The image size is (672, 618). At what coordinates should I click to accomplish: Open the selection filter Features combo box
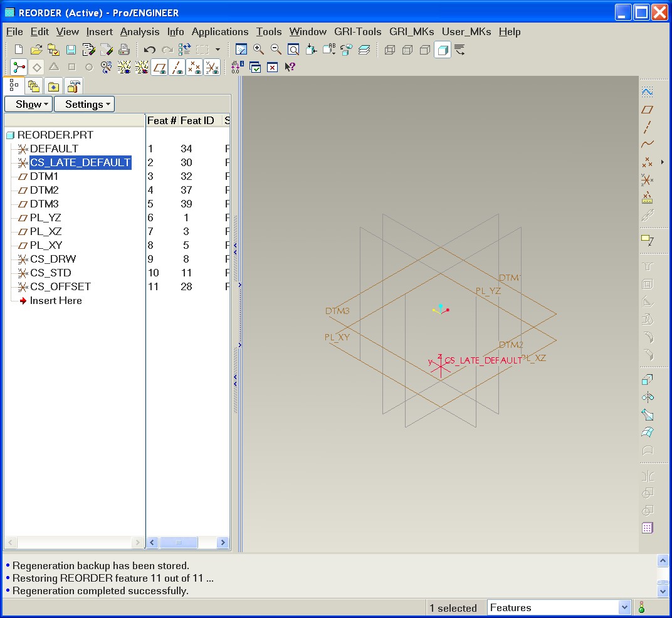coord(559,607)
